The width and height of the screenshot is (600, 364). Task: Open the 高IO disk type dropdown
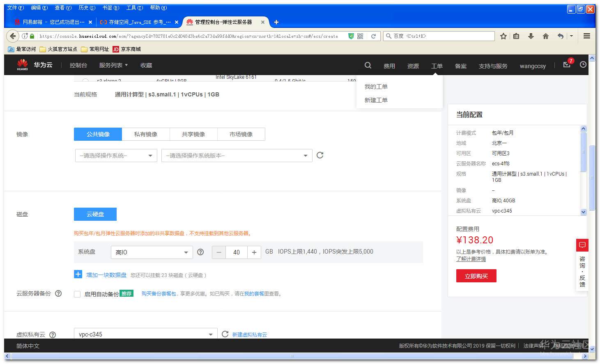tap(152, 252)
